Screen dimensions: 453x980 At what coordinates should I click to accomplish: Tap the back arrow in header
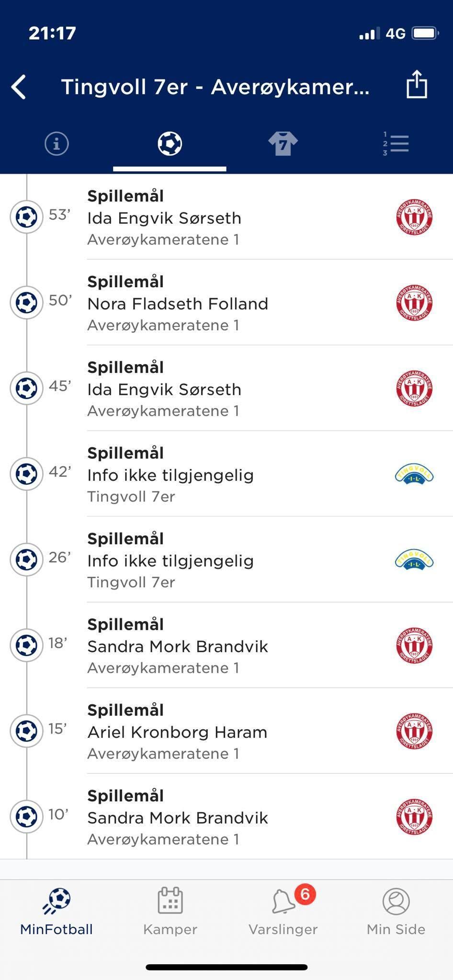click(x=19, y=87)
